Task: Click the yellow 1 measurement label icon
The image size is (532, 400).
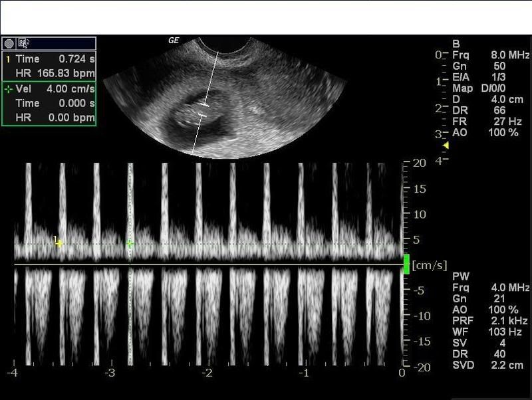Action: (x=7, y=59)
